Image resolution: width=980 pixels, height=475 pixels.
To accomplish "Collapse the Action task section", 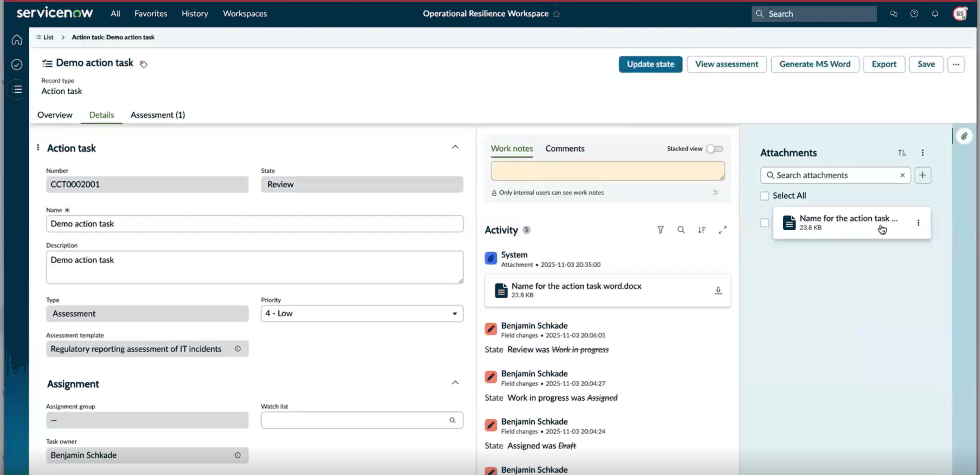I will 455,147.
